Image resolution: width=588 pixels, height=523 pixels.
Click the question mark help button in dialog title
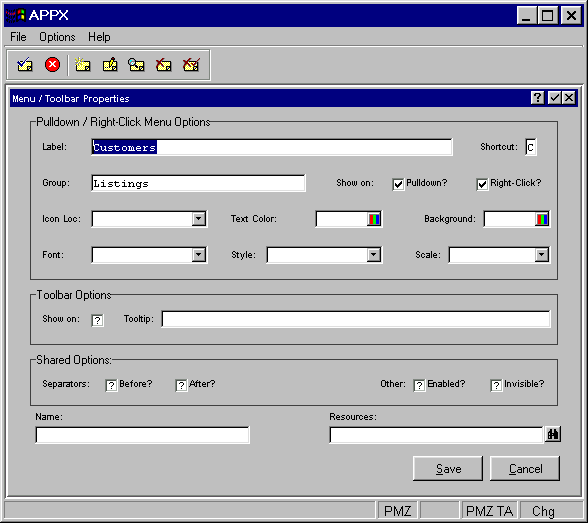(537, 98)
